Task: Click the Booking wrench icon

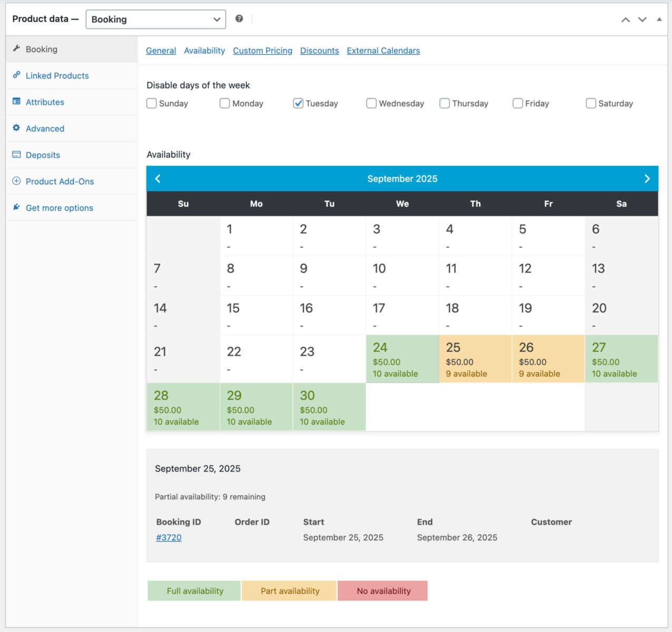Action: [x=16, y=48]
